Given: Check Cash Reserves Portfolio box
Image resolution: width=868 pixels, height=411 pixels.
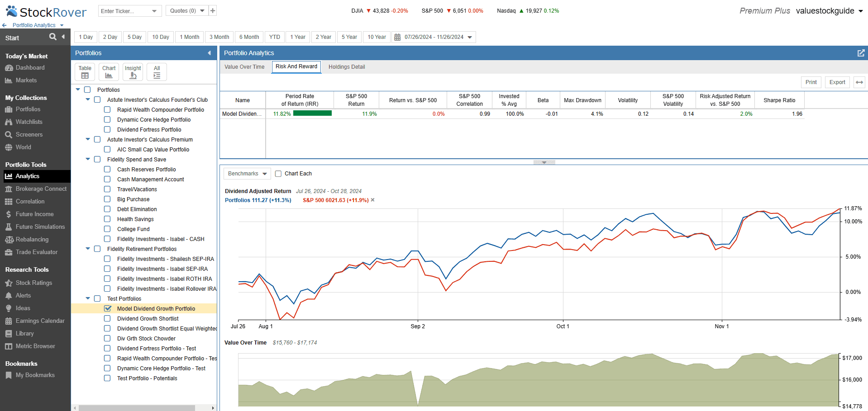Looking at the screenshot, I should coord(107,169).
